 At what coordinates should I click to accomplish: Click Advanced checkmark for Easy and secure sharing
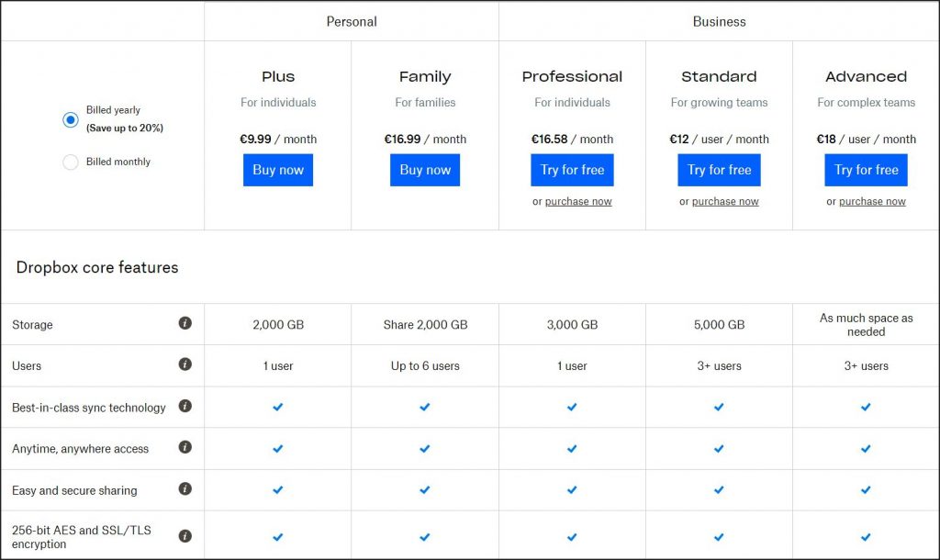point(866,490)
